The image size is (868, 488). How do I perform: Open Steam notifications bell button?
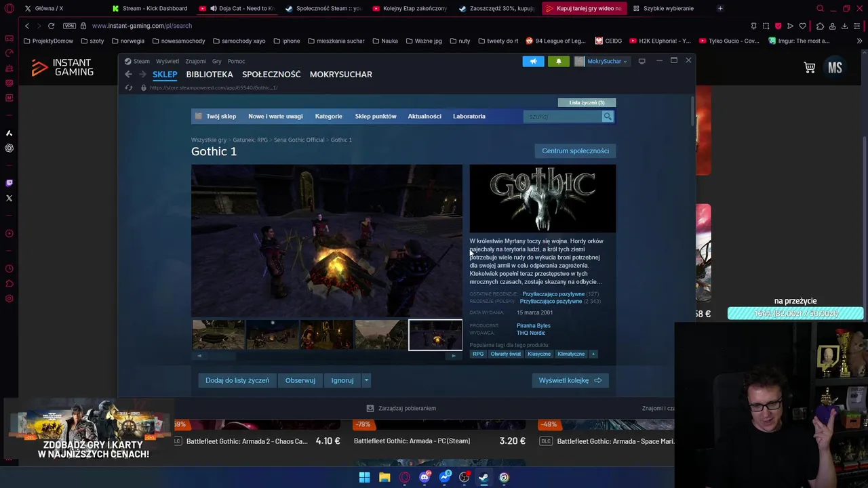coord(559,61)
